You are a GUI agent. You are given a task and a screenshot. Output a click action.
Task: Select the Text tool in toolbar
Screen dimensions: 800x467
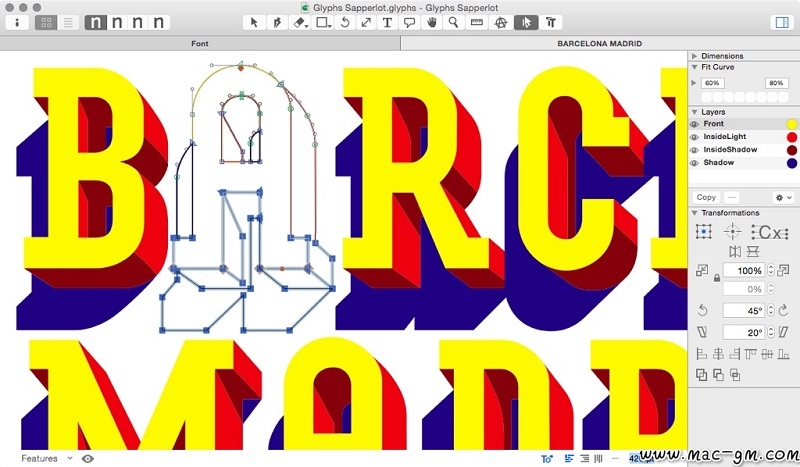coord(387,22)
